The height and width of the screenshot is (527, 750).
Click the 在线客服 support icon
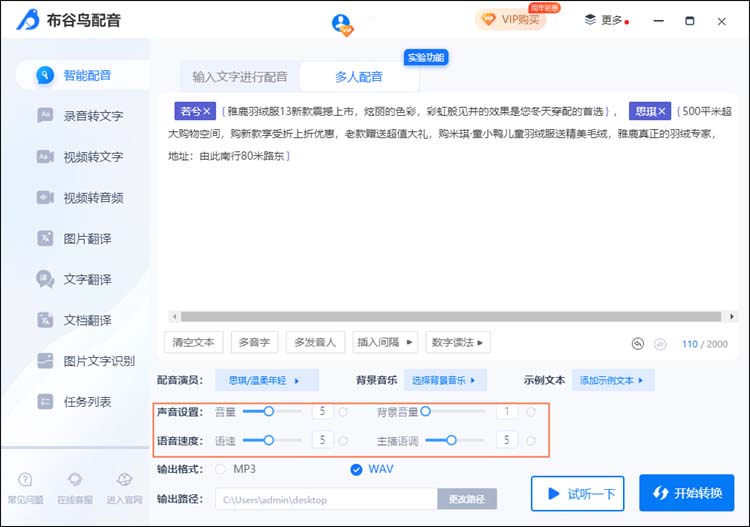(75, 481)
